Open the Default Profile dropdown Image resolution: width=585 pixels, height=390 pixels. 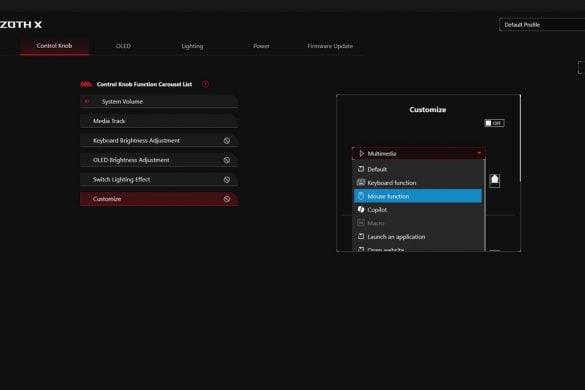pyautogui.click(x=542, y=25)
